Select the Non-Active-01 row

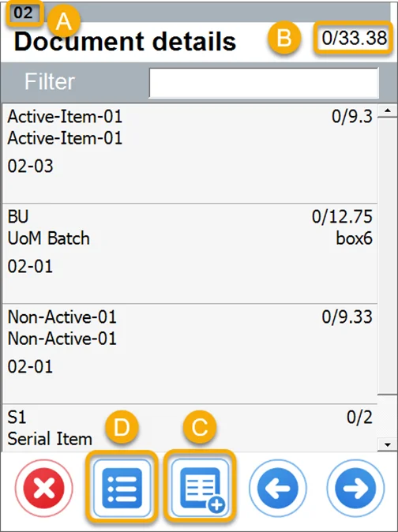click(x=190, y=354)
